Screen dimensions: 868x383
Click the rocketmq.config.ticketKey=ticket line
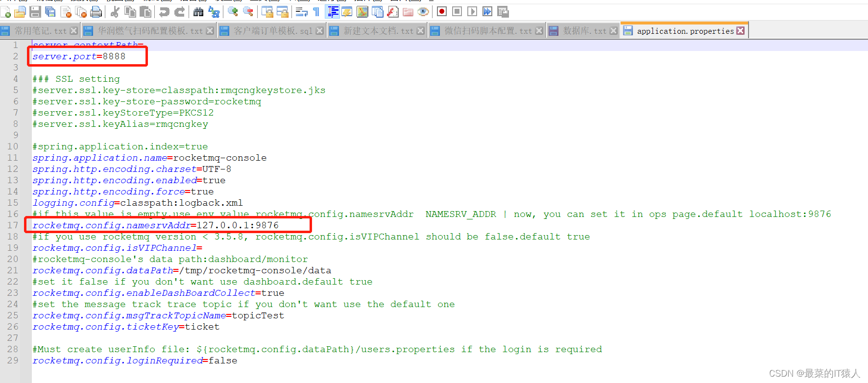coord(126,327)
